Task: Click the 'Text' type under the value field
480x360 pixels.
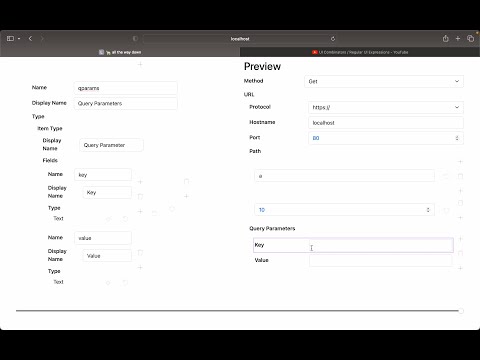Action: [x=58, y=282]
